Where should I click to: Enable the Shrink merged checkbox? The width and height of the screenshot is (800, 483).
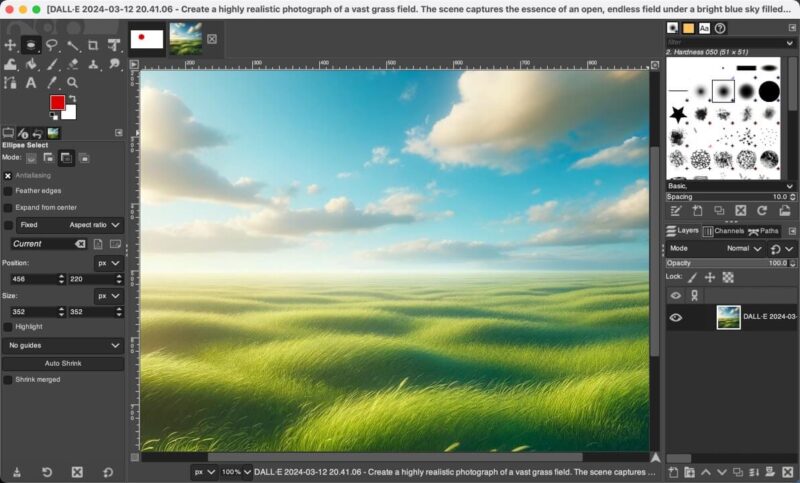tap(8, 379)
